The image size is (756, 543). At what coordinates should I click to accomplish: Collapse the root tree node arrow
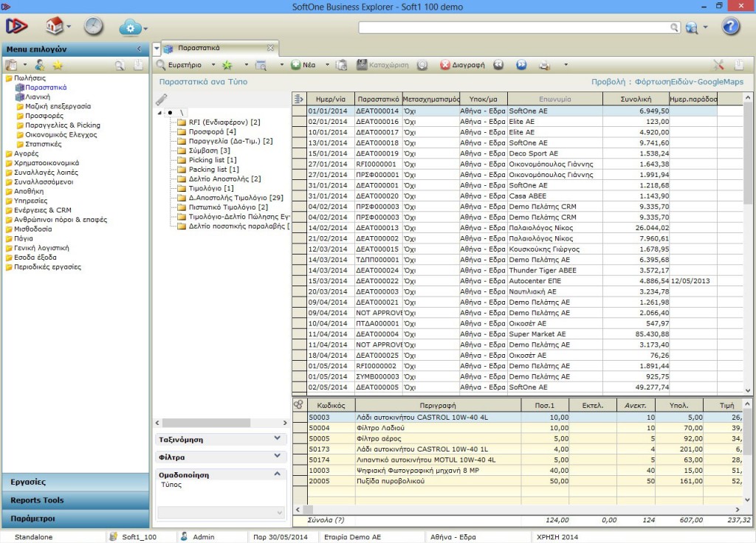[x=159, y=113]
